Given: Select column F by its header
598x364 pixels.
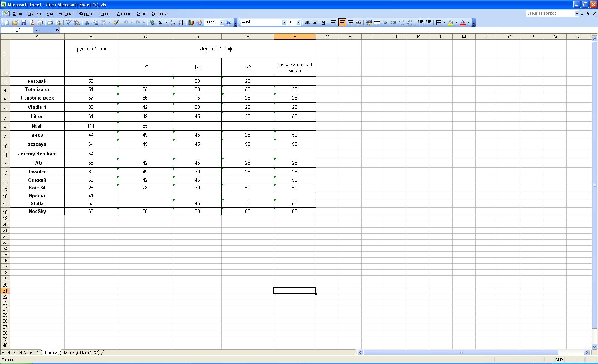Looking at the screenshot, I should tap(295, 37).
